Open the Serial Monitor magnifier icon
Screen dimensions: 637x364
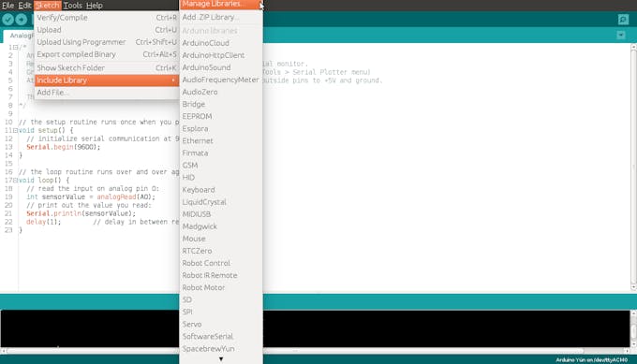click(623, 20)
